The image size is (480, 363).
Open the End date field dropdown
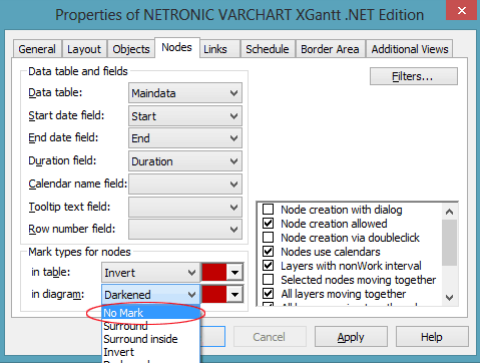(x=185, y=138)
